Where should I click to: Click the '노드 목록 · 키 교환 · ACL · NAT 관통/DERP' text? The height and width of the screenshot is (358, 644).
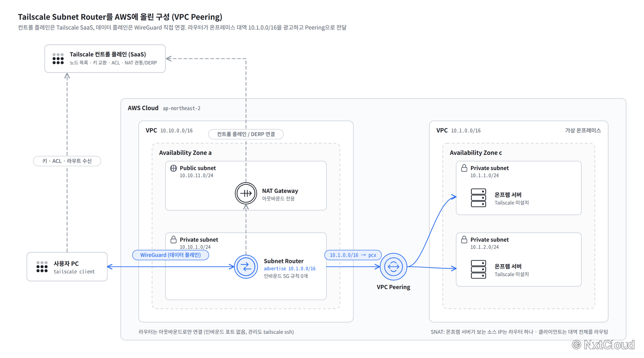point(113,63)
